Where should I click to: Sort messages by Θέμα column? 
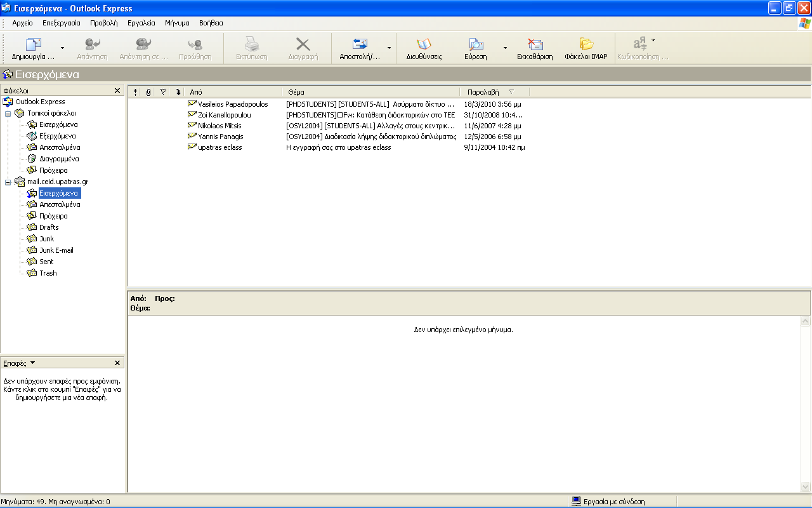(371, 92)
